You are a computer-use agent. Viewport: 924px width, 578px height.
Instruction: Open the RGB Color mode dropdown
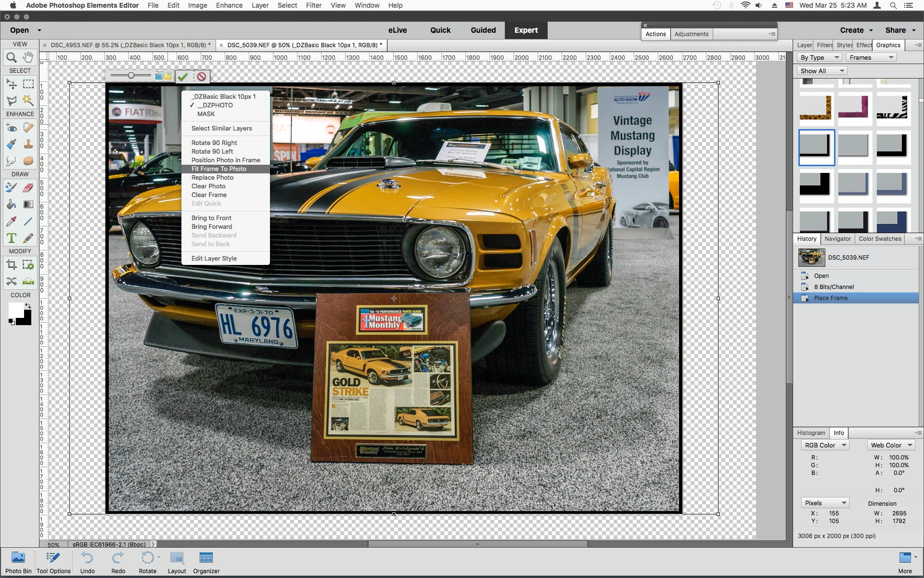(x=825, y=445)
